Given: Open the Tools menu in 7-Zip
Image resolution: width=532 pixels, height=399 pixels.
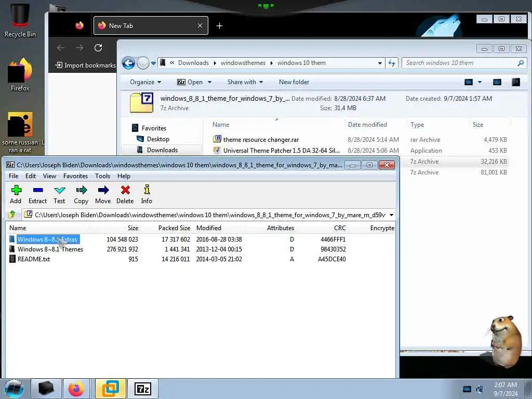Looking at the screenshot, I should [x=102, y=176].
